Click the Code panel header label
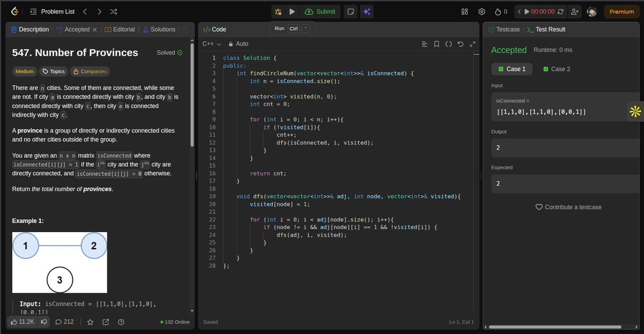644x334 pixels. 215,29
